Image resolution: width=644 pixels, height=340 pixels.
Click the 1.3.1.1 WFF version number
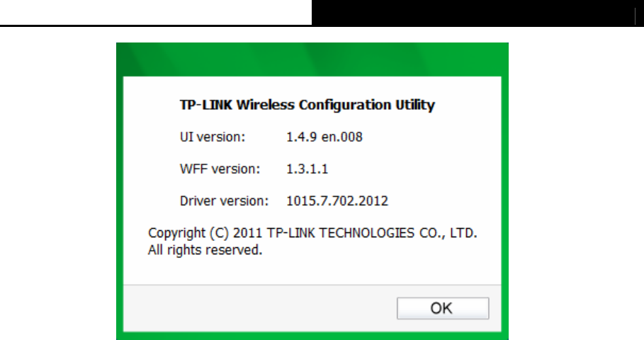307,169
